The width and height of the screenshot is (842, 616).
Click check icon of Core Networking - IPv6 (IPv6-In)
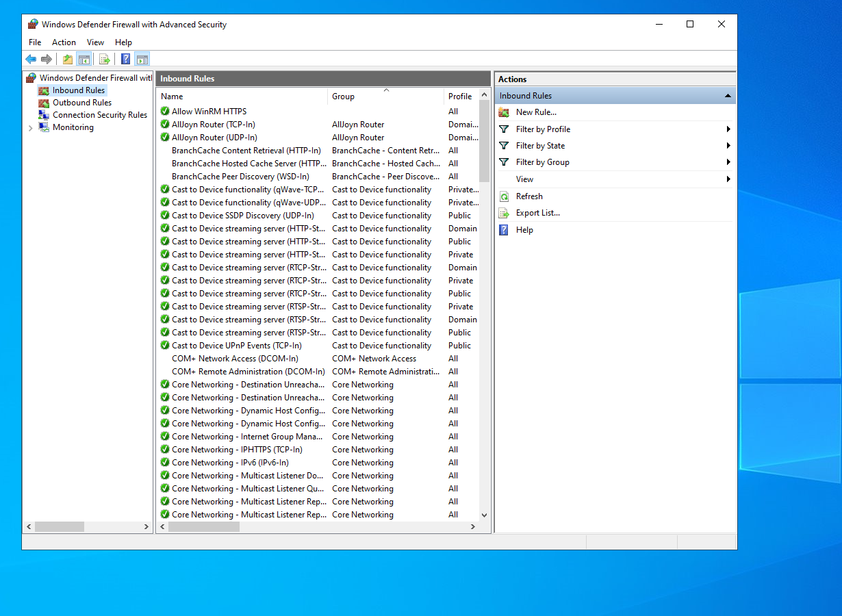(165, 463)
